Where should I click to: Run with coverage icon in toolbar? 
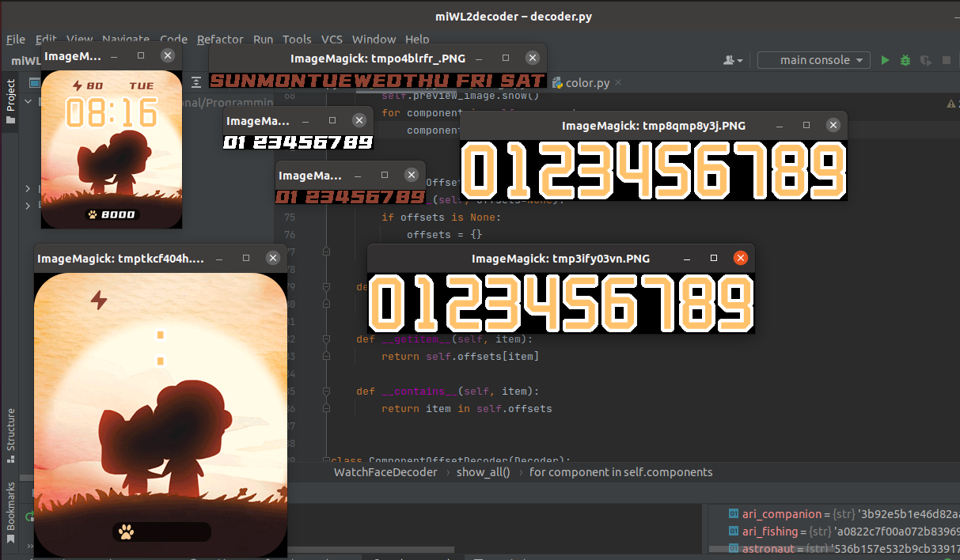(x=925, y=60)
